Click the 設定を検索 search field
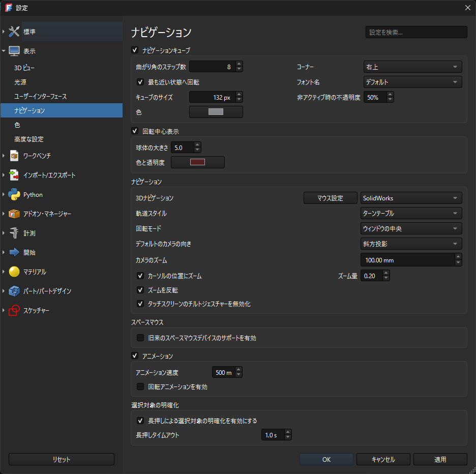 click(x=416, y=32)
